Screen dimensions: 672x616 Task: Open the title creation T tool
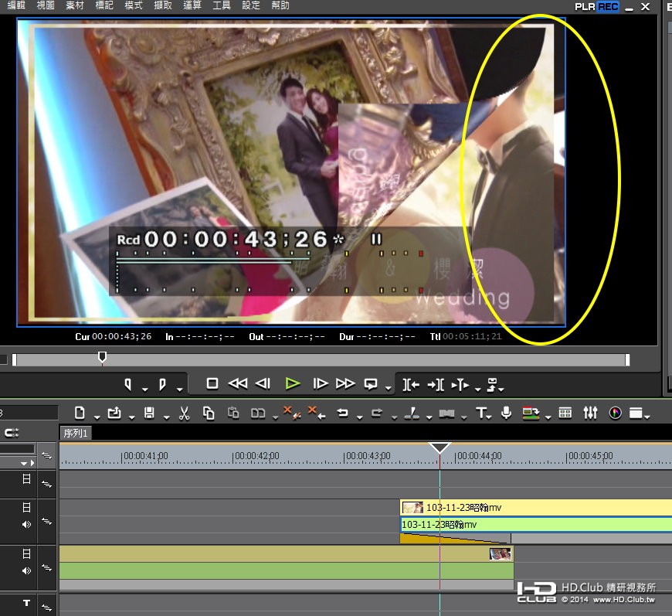(481, 413)
